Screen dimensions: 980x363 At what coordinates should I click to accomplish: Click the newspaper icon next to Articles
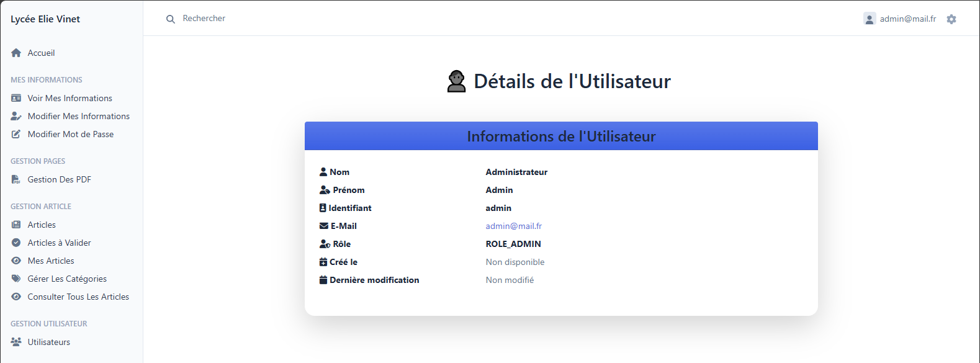pyautogui.click(x=16, y=225)
